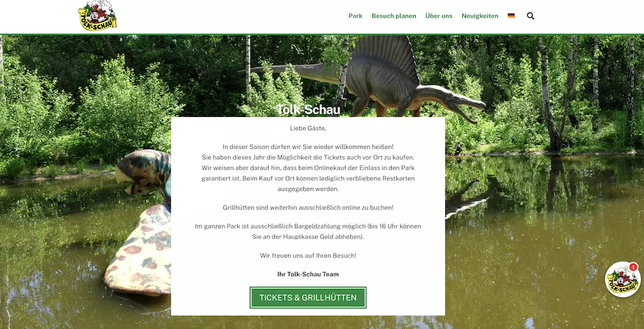Click the white Tolk-Schau heading text
The height and width of the screenshot is (329, 644).
click(308, 109)
